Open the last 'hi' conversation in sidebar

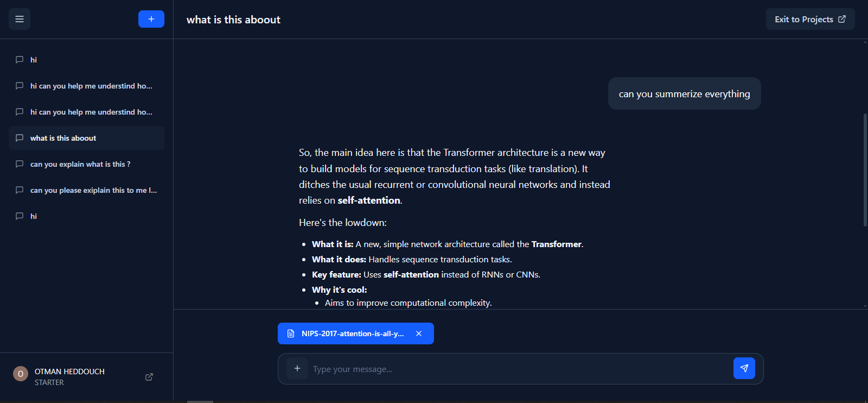86,216
